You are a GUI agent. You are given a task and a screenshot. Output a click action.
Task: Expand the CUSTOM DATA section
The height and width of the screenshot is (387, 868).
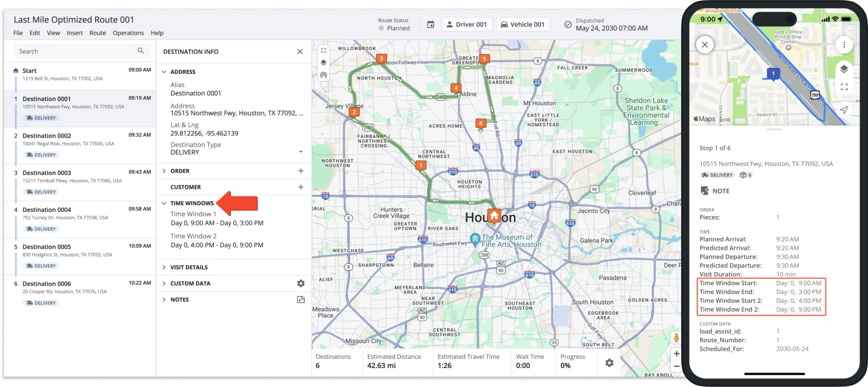coord(164,283)
